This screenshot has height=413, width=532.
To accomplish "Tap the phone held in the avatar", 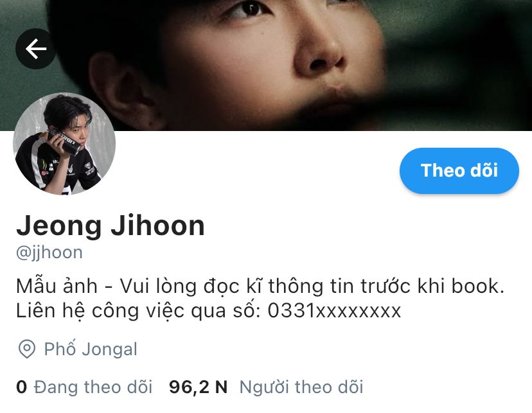I will [64, 141].
